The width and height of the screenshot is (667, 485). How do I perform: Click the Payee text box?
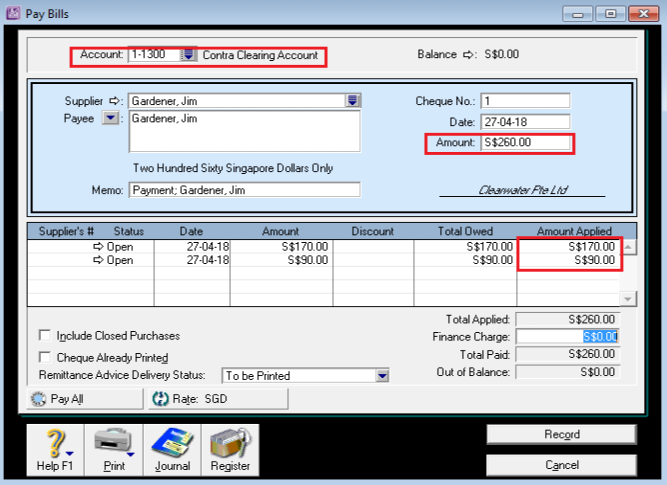[245, 131]
